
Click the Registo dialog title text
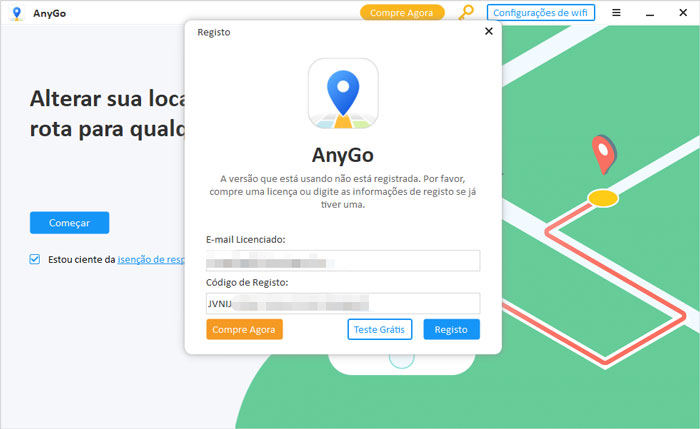pos(214,33)
